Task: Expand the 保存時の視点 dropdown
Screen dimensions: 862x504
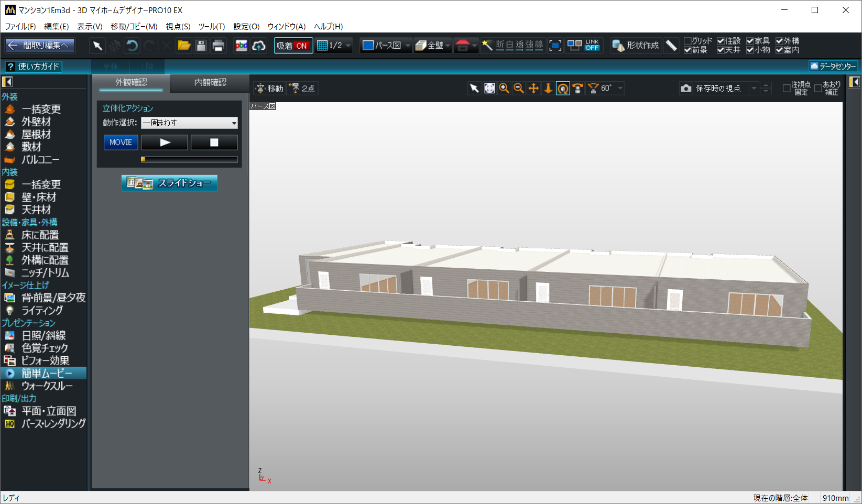Action: (x=754, y=89)
